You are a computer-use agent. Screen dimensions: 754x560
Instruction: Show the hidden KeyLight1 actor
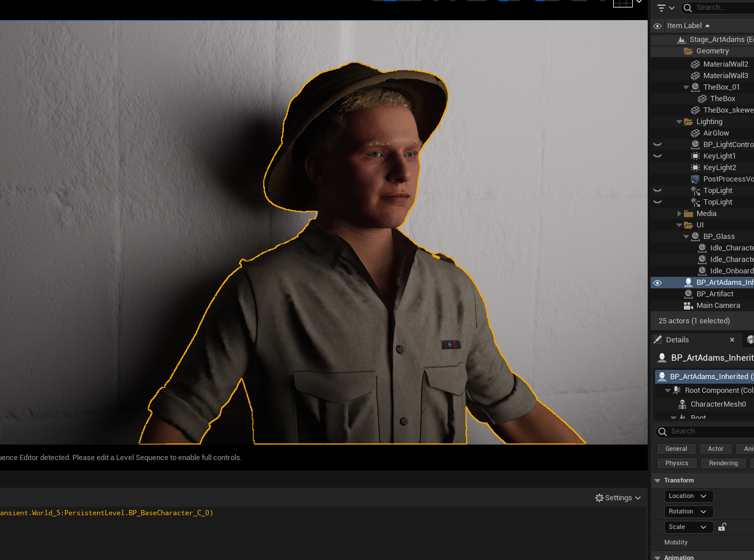tap(657, 156)
